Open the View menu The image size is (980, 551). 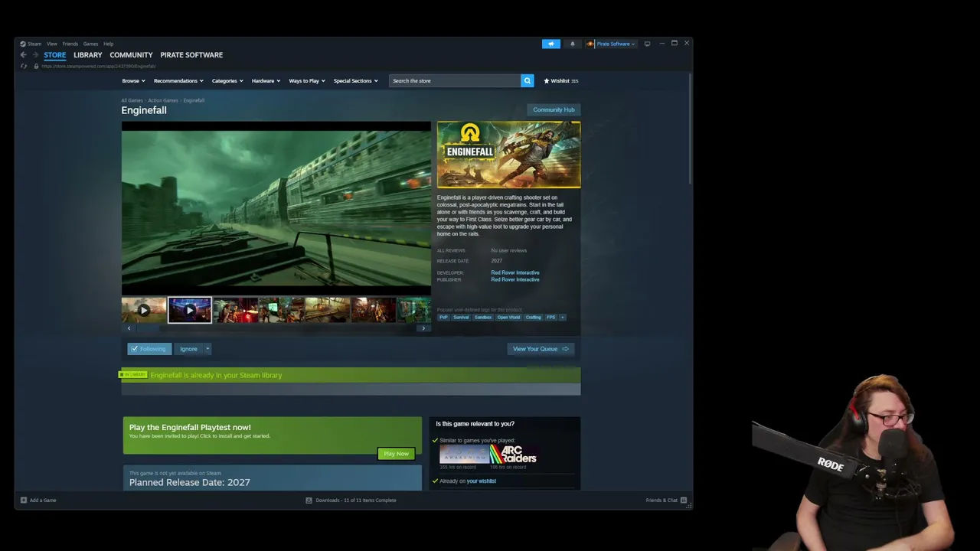point(52,44)
